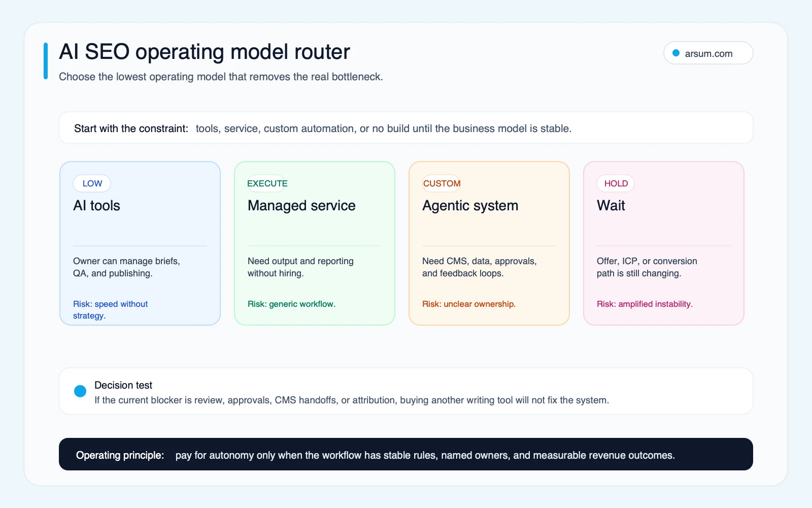Click the Start with the constraint label

click(131, 129)
